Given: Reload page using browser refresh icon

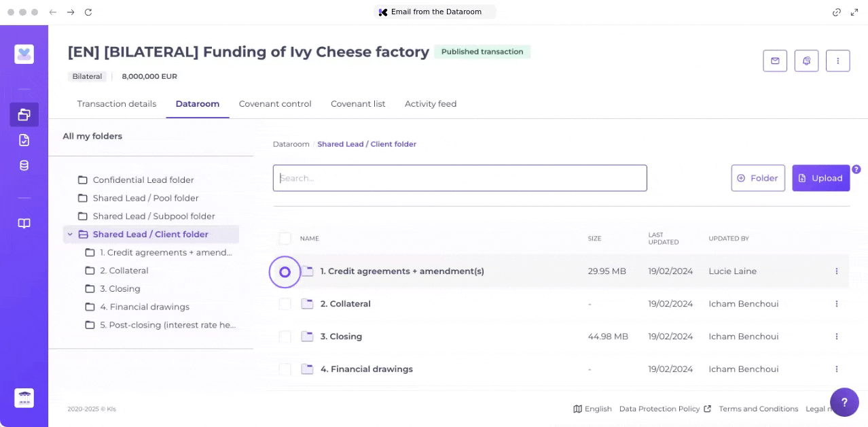Looking at the screenshot, I should coord(88,12).
